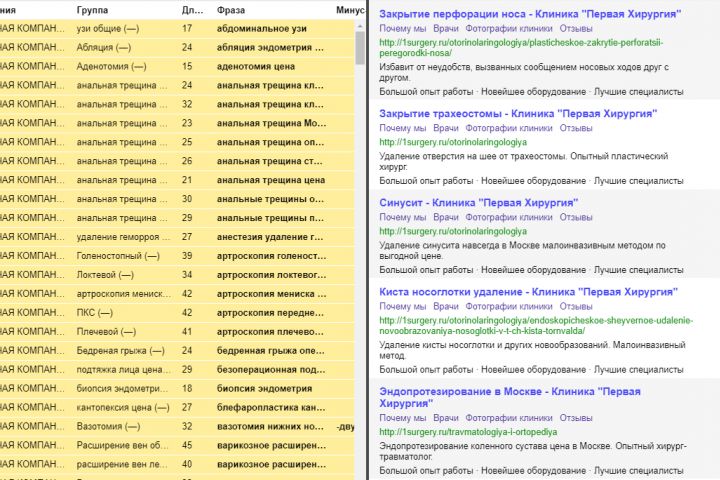The image size is (720, 480).
Task: Click Фотографии клиники under Закрытие перфорации носа ad
Action: 509,28
